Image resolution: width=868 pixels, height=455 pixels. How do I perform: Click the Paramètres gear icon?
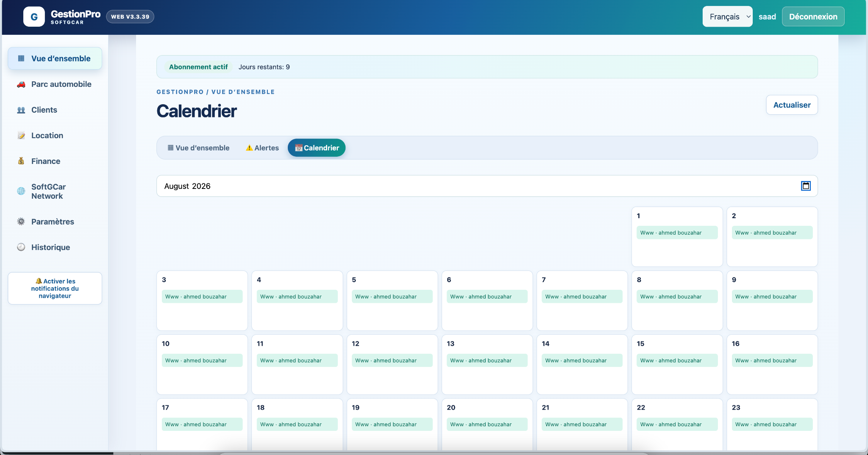point(21,222)
